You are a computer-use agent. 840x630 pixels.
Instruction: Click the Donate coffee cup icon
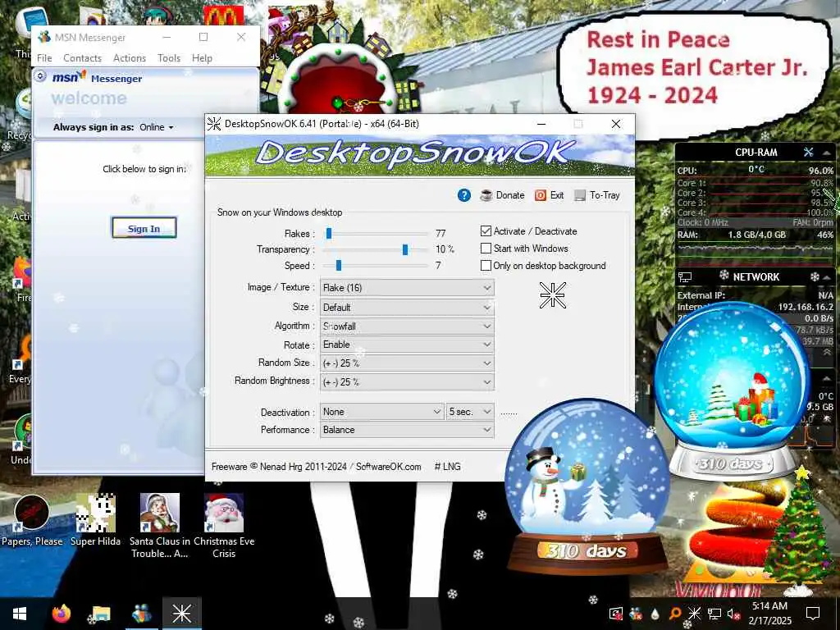[x=486, y=195]
